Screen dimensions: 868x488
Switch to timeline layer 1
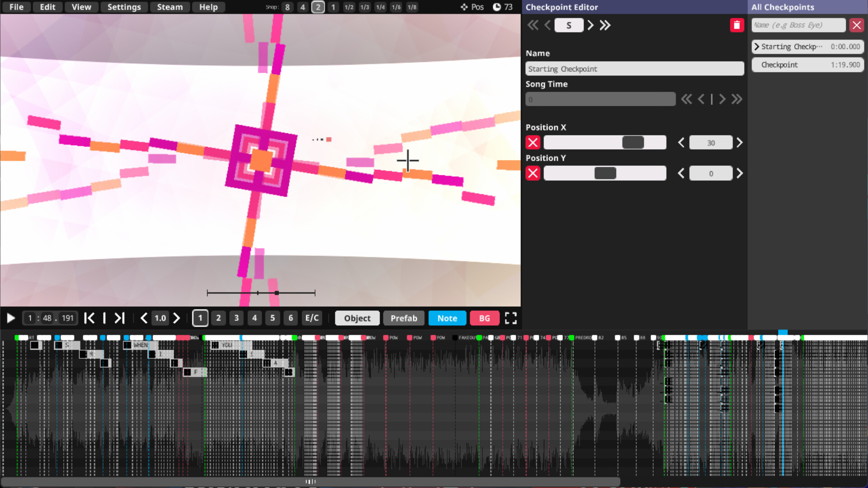click(200, 319)
